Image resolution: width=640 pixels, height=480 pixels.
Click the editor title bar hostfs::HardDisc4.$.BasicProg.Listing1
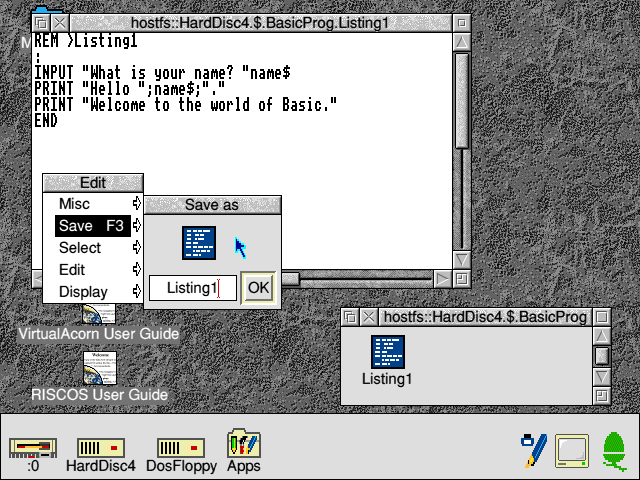click(260, 23)
